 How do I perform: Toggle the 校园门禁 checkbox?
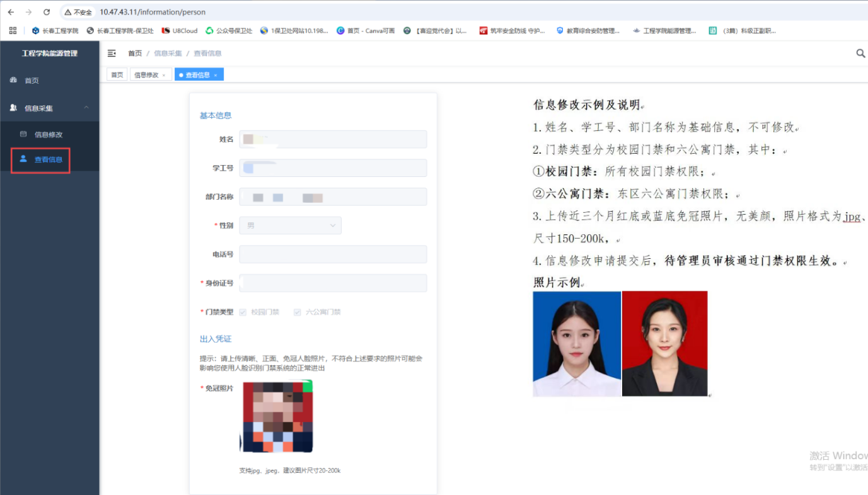coord(243,312)
